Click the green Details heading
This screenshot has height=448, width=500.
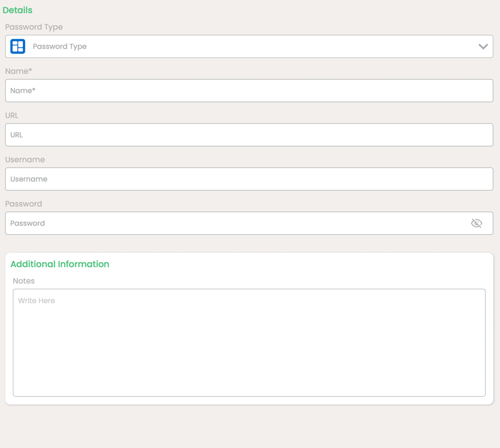coord(18,10)
